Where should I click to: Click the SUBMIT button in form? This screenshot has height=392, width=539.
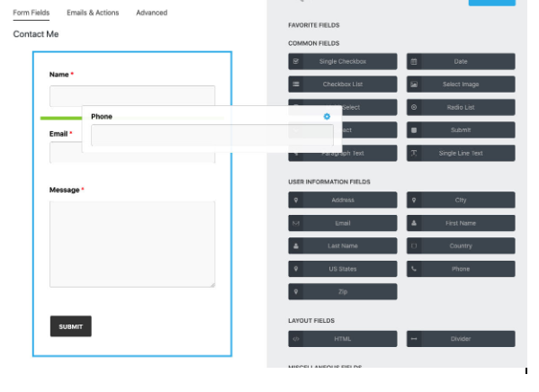click(71, 326)
